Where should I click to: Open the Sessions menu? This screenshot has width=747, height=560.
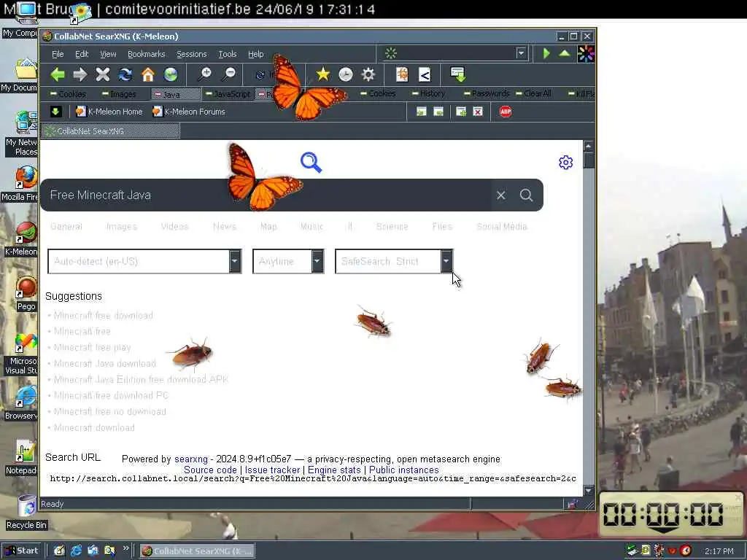point(192,54)
